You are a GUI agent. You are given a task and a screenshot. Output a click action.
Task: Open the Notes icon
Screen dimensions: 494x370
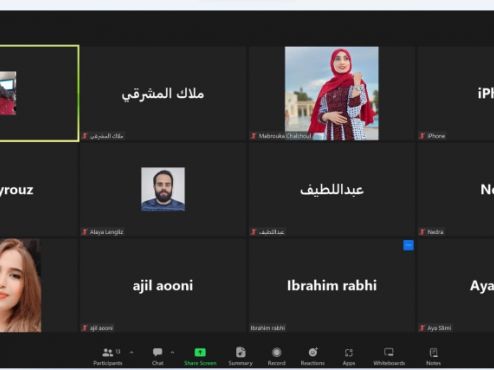click(433, 352)
